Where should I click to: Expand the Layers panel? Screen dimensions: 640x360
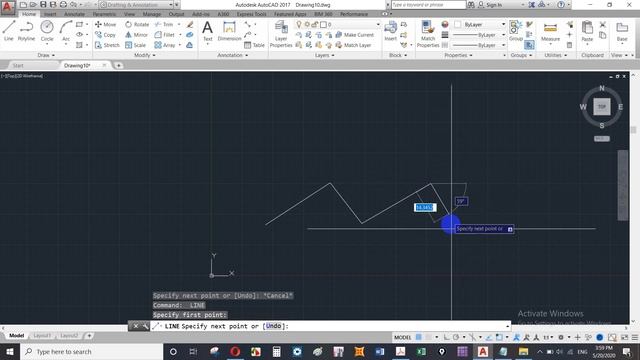[x=324, y=55]
